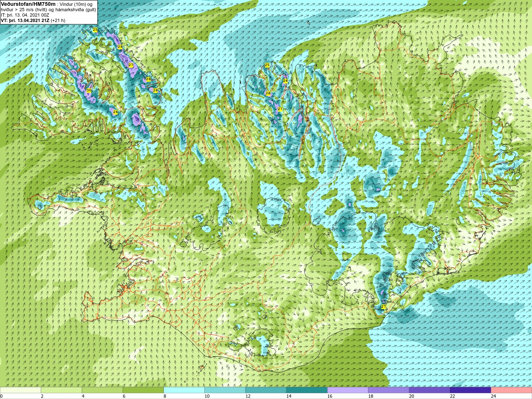Pick the 4–6 m/s green legend segment
This screenshot has width=532, height=399.
point(102,390)
